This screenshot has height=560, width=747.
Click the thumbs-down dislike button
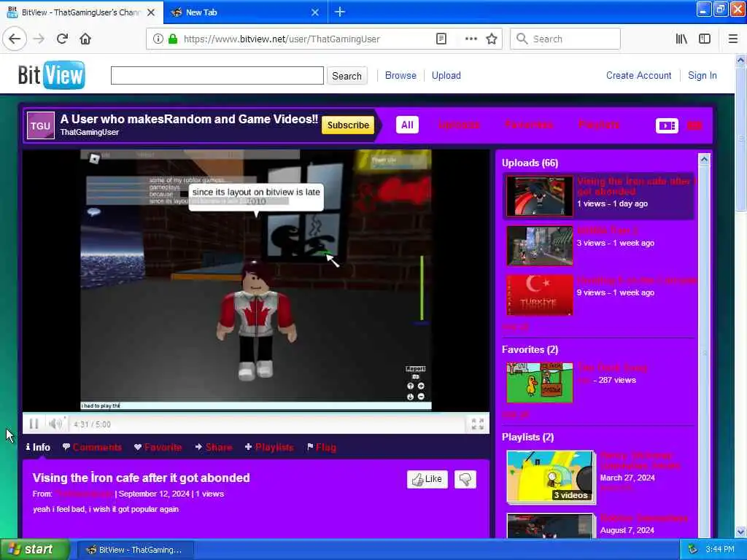pos(465,479)
